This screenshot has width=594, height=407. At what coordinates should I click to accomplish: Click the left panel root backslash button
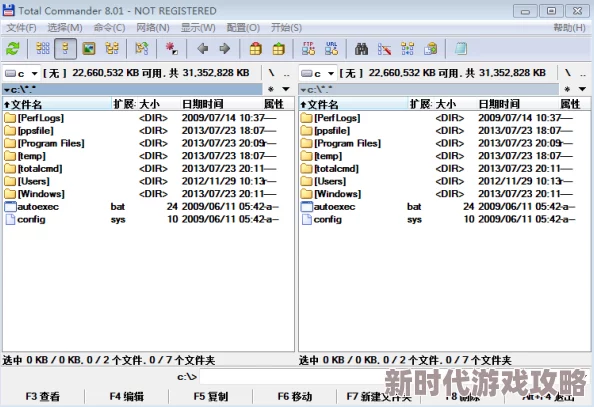coord(271,73)
